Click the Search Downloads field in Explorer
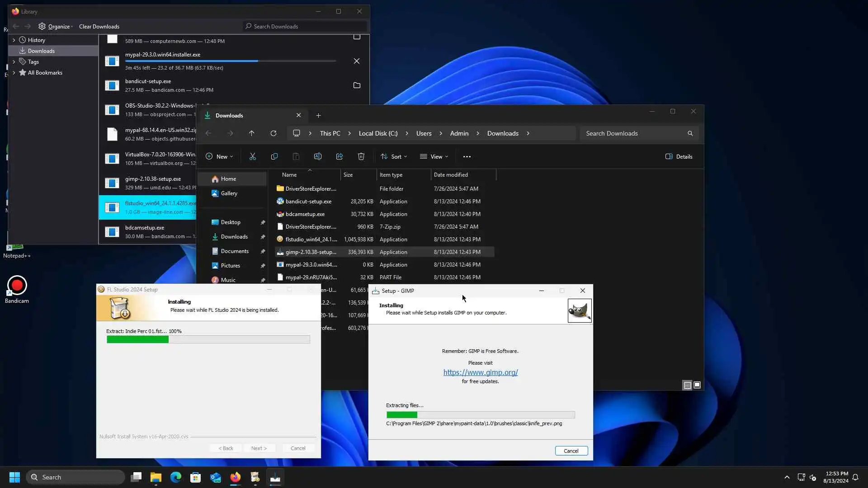 [633, 133]
